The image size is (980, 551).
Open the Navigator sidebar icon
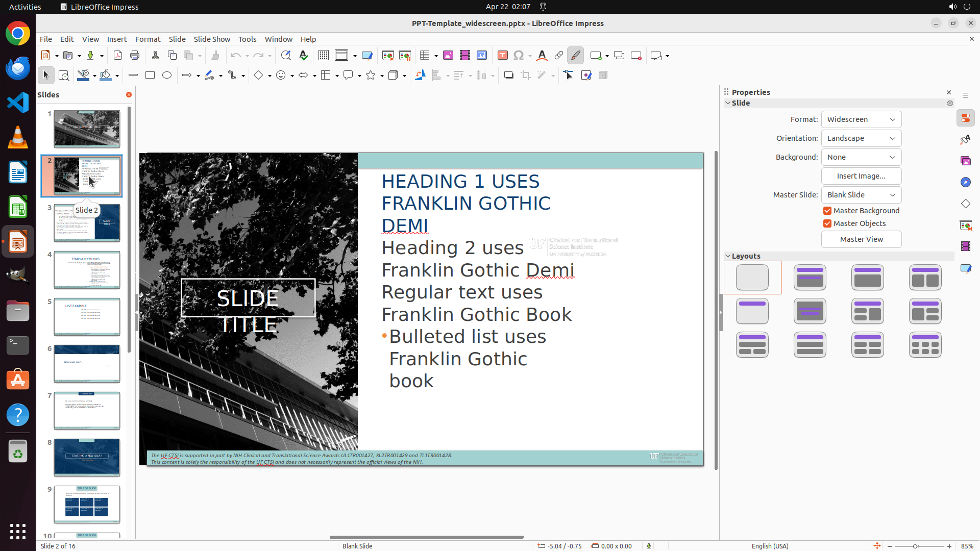coord(965,183)
